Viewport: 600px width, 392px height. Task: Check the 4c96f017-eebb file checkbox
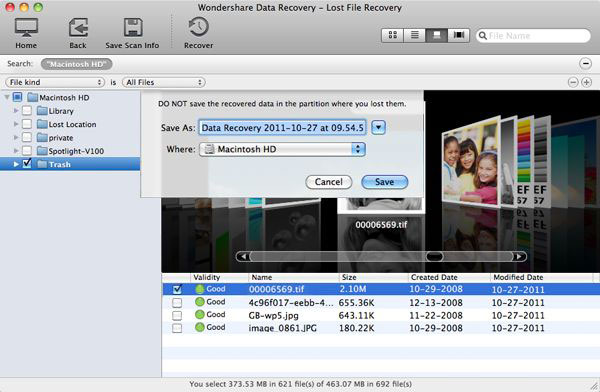click(177, 302)
